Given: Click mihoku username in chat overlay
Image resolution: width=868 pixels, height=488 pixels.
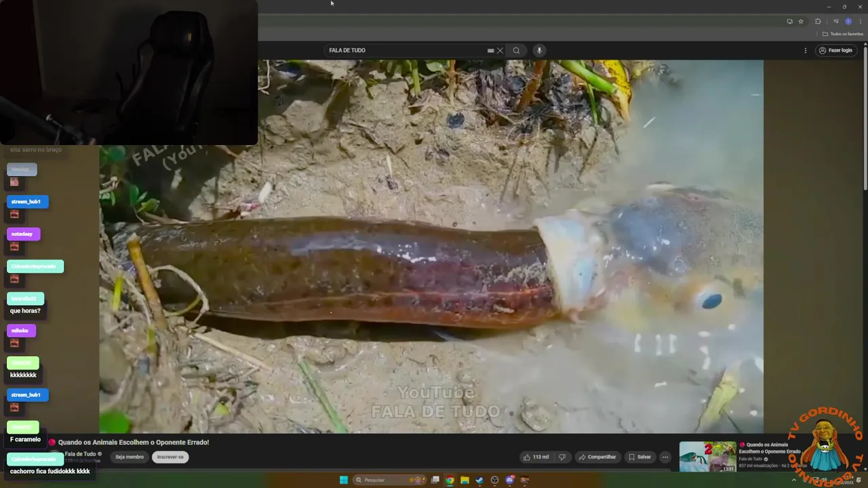Looking at the screenshot, I should (x=20, y=331).
